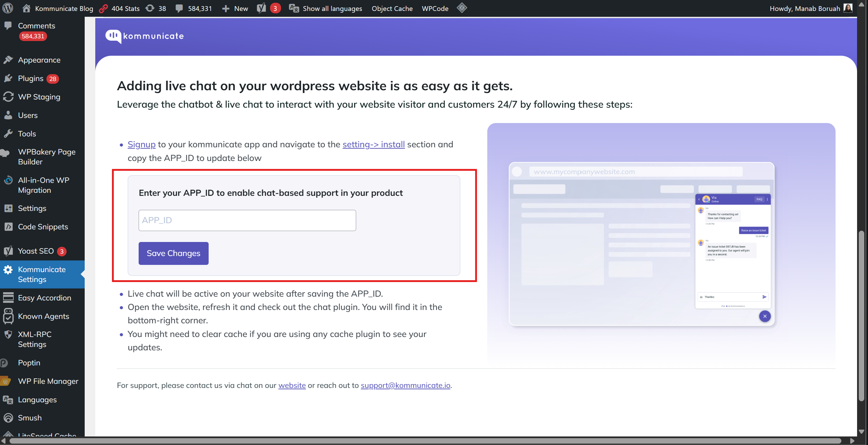Open 404 Stats link icon
868x445 pixels.
pyautogui.click(x=103, y=9)
